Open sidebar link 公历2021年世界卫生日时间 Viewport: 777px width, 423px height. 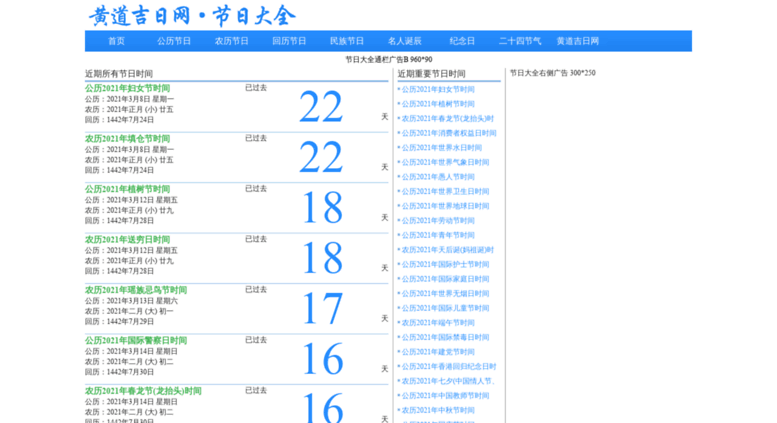[x=445, y=192]
